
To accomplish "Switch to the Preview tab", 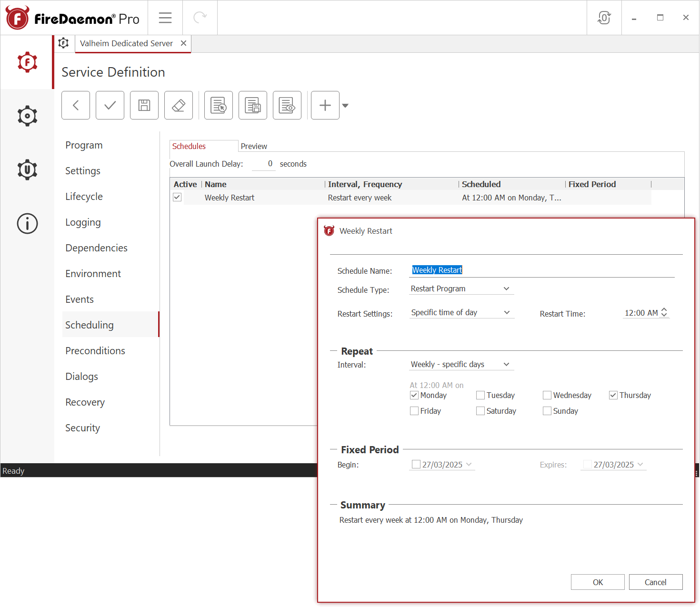I will tap(254, 146).
